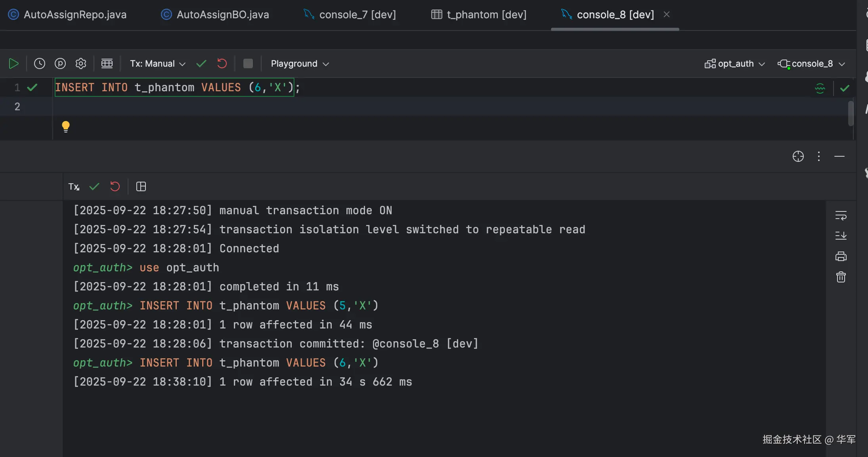Print the console output
Screen dimensions: 868x457
point(841,256)
